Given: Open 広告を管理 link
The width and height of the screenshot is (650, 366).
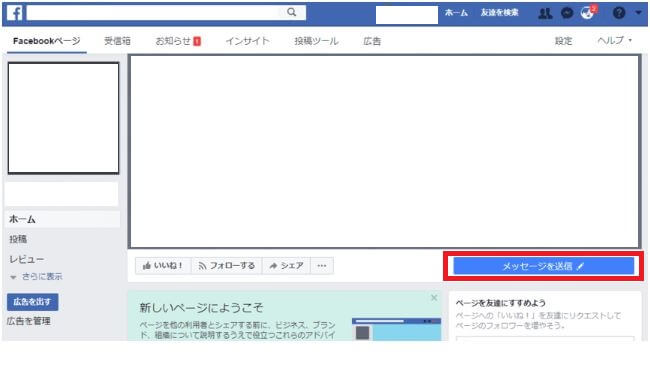Looking at the screenshot, I should [29, 321].
